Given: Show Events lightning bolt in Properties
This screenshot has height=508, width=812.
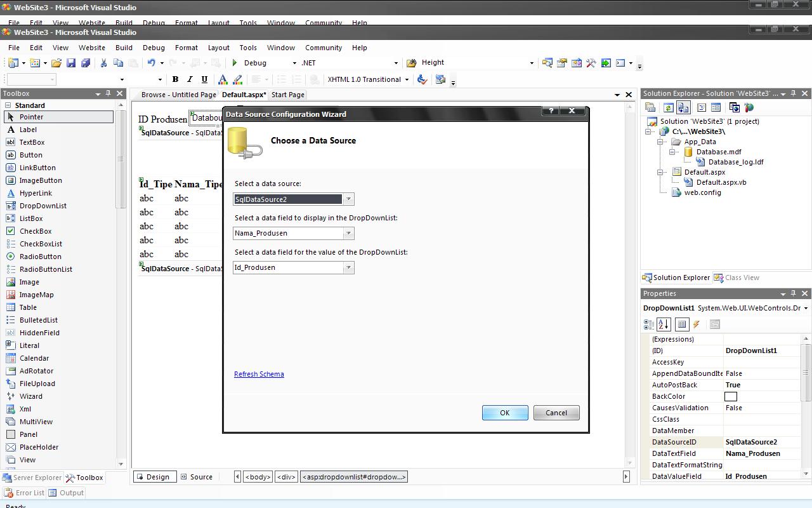Looking at the screenshot, I should point(697,324).
